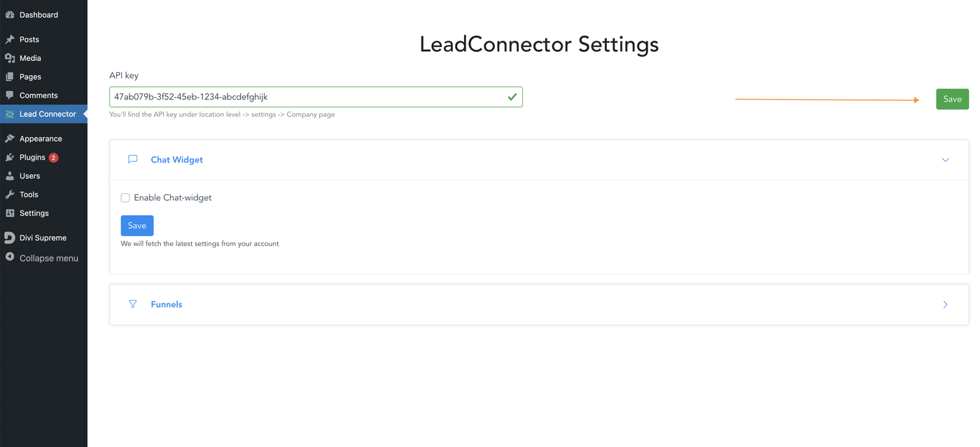Collapse the Chat Widget section chevron
This screenshot has height=447, width=980.
(x=945, y=160)
